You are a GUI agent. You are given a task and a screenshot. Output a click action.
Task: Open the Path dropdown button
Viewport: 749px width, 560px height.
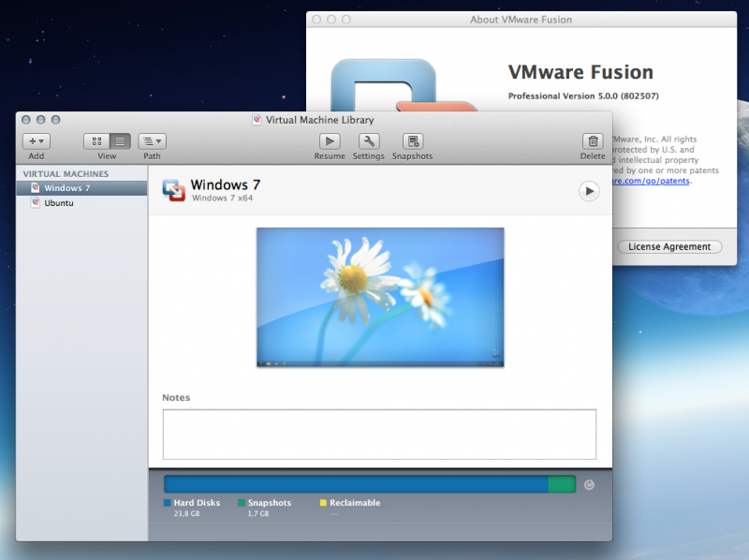152,141
